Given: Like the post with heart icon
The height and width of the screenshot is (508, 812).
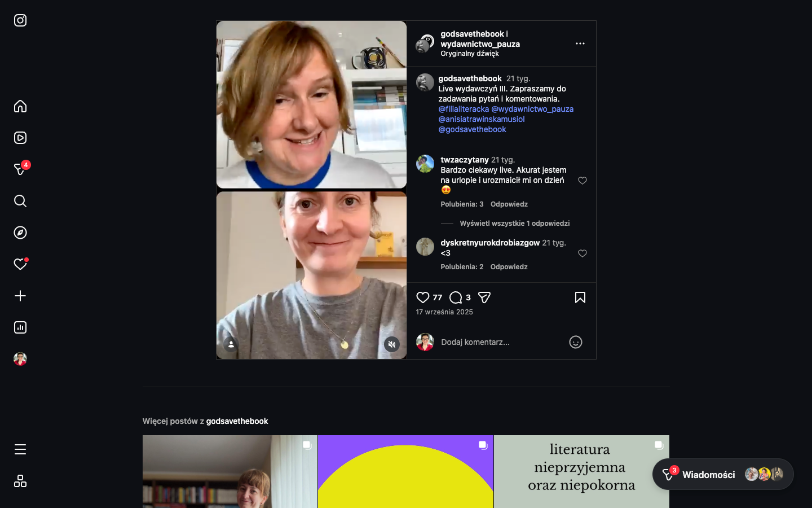Looking at the screenshot, I should point(423,297).
